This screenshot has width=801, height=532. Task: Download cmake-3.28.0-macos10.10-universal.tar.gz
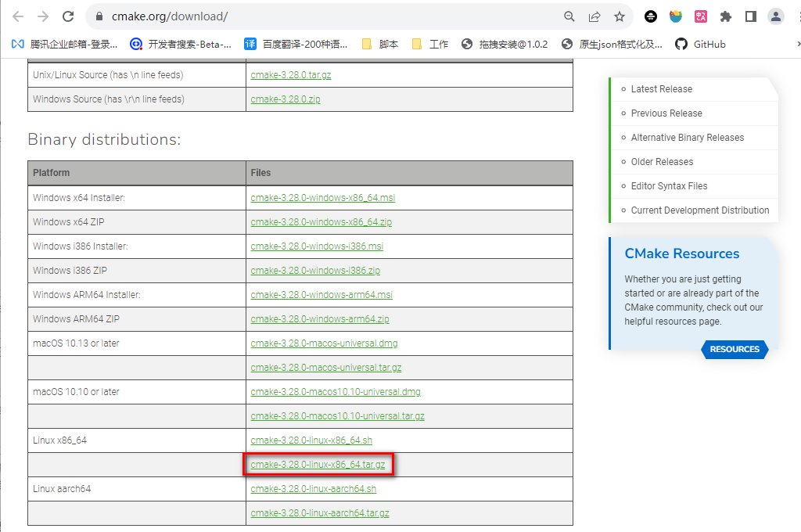(337, 416)
